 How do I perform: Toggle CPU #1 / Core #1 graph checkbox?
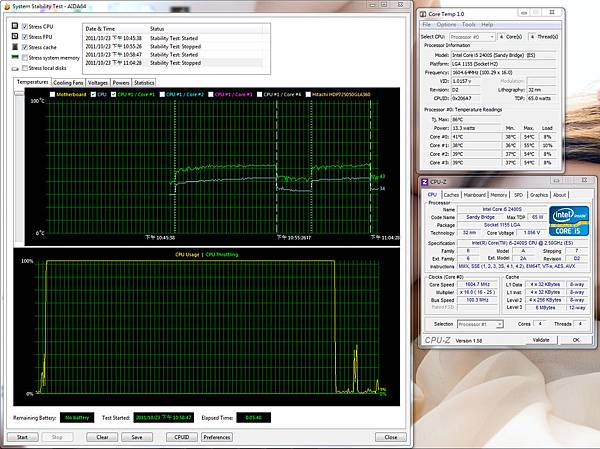tap(113, 94)
